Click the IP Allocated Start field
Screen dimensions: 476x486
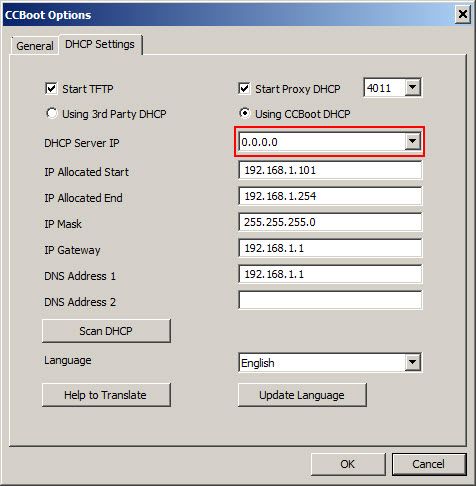point(330,170)
